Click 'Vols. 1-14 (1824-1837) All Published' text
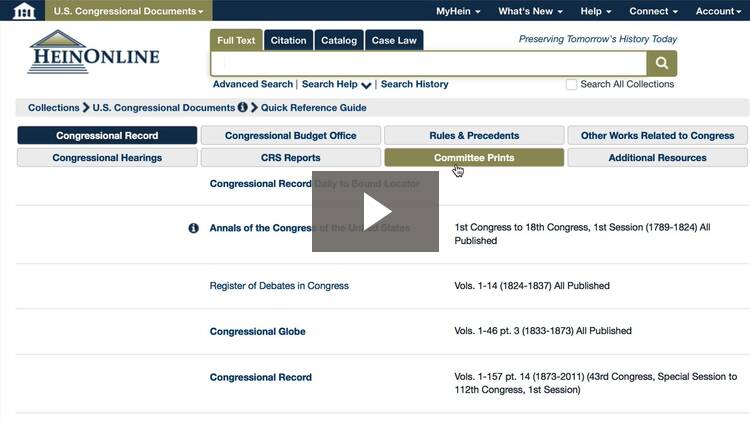This screenshot has width=750, height=422. [532, 286]
